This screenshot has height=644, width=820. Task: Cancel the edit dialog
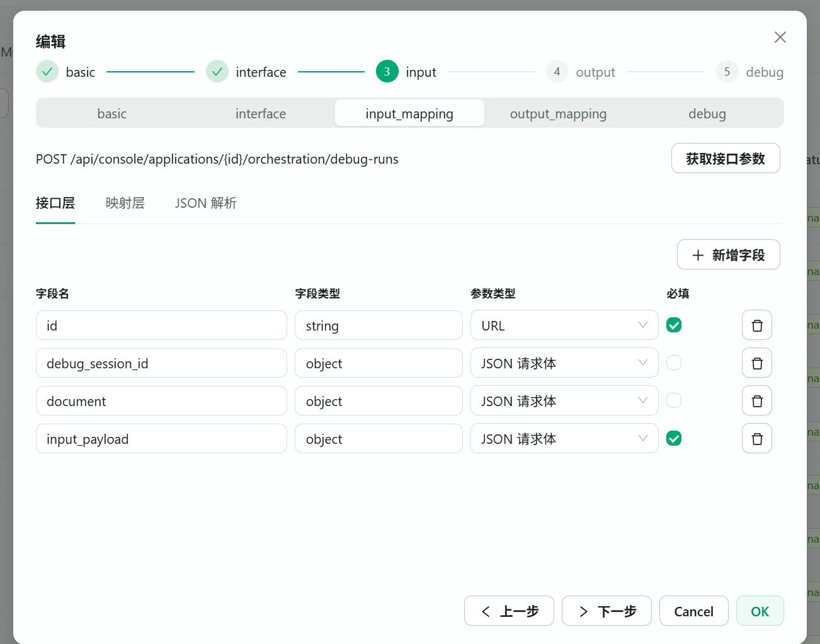pos(694,611)
